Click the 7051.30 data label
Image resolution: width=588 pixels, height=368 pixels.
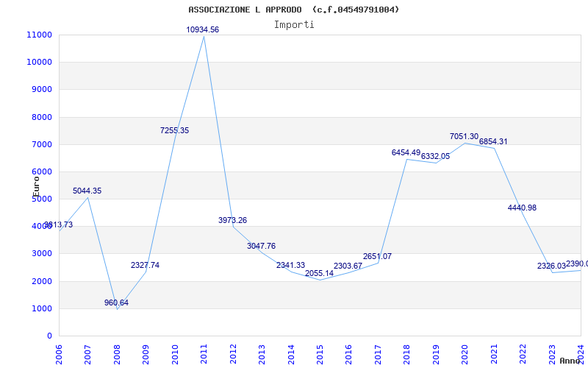pos(465,136)
